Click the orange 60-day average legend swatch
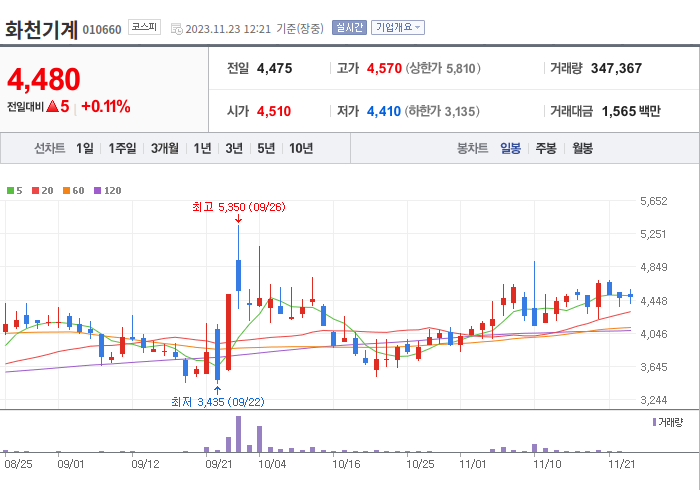Image resolution: width=700 pixels, height=490 pixels. coord(67,191)
